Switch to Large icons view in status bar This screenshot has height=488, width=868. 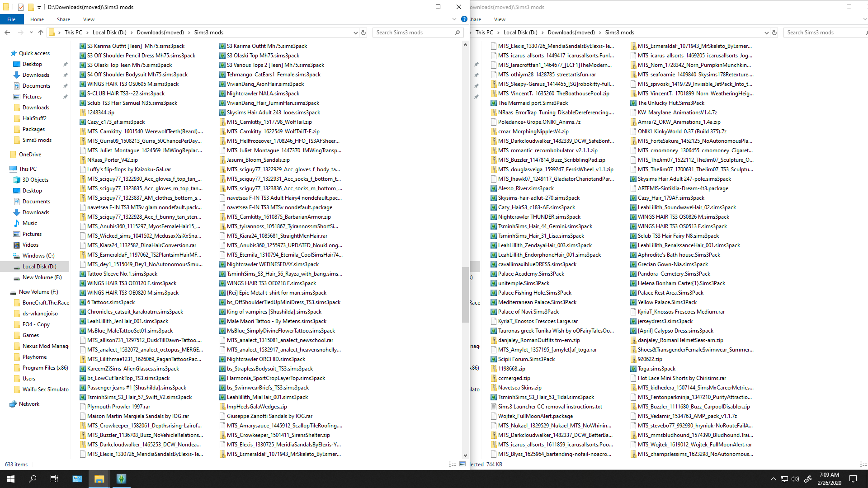462,464
